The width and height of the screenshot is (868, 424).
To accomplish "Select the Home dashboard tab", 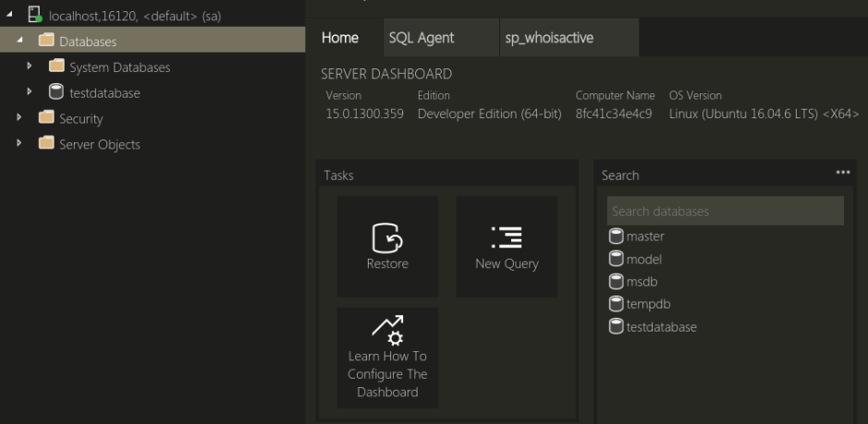I will click(339, 38).
